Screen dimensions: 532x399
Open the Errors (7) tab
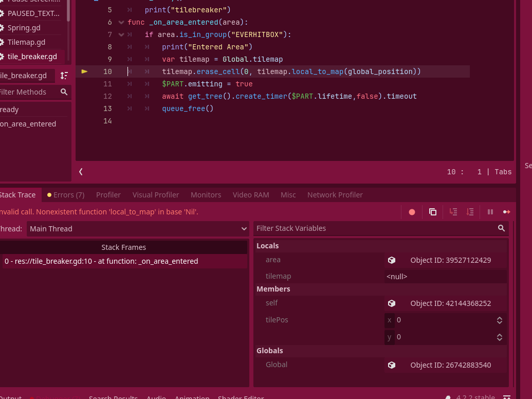66,195
